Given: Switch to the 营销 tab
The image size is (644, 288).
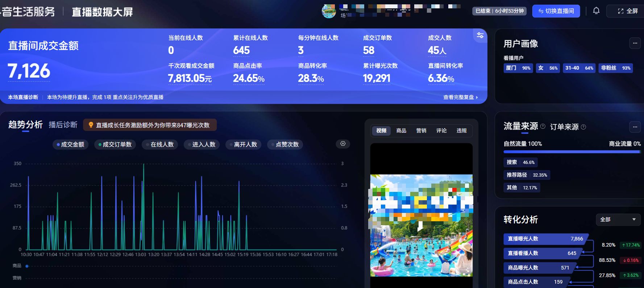Looking at the screenshot, I should pyautogui.click(x=421, y=131).
